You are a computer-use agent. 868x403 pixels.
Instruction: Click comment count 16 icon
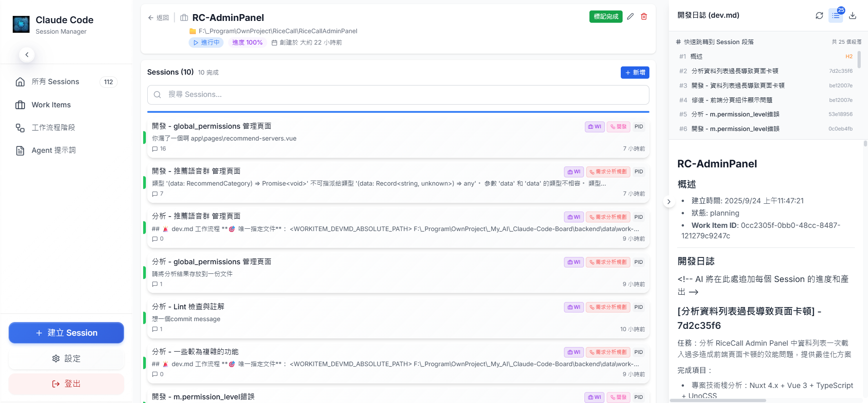point(155,149)
